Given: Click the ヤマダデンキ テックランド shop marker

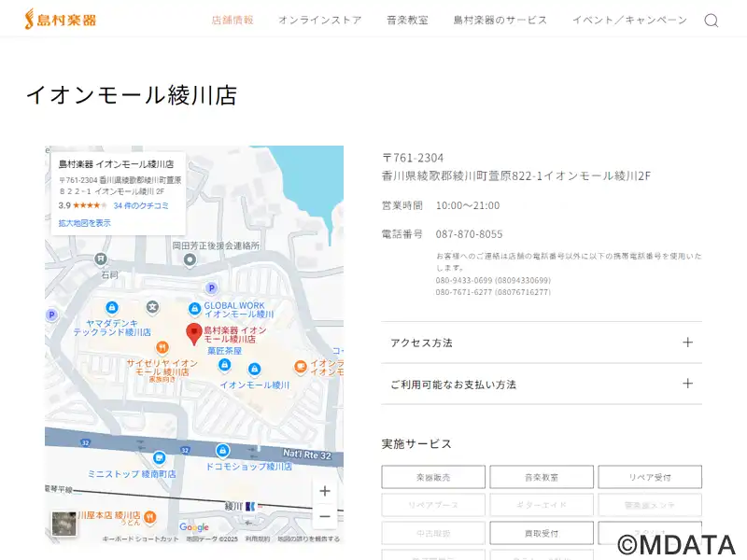Looking at the screenshot, I should click(111, 308).
